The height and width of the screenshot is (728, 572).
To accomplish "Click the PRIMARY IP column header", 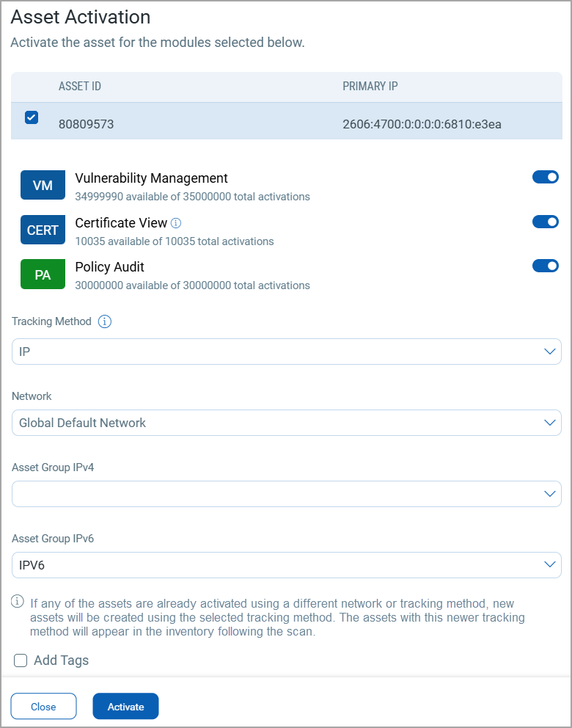I will point(370,87).
